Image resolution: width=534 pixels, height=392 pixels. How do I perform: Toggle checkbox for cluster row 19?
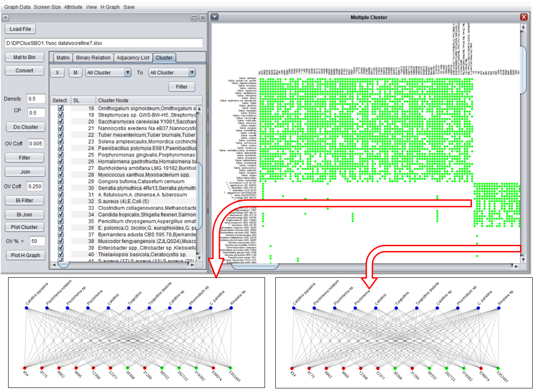click(x=61, y=115)
